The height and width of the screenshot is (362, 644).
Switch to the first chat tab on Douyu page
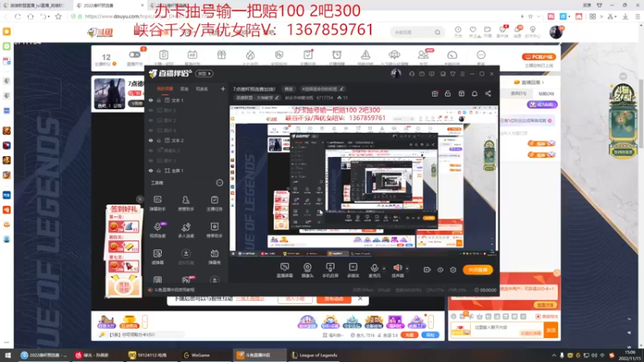coord(518,93)
